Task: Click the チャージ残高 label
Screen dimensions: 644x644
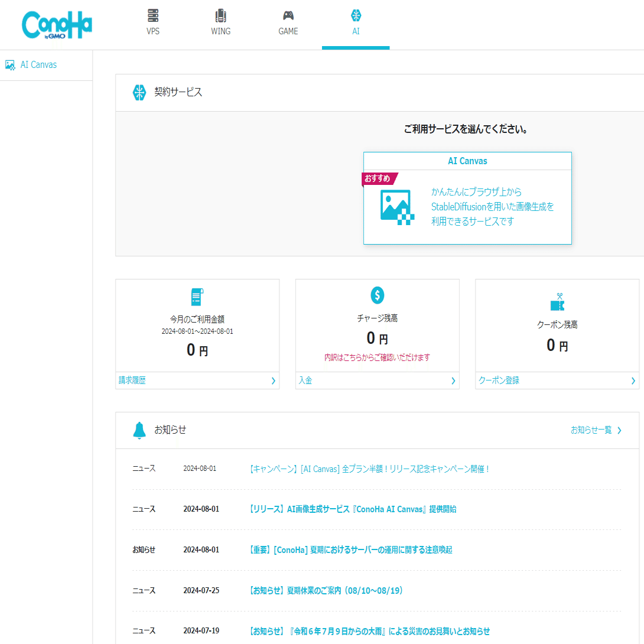Action: [377, 318]
